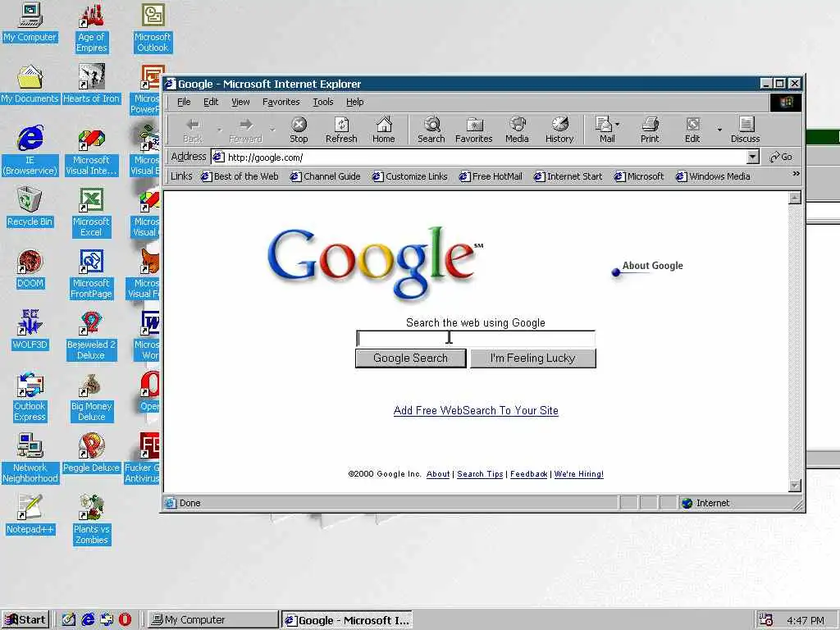The width and height of the screenshot is (840, 630).
Task: Select the My Documents desktop folder
Action: [30, 84]
